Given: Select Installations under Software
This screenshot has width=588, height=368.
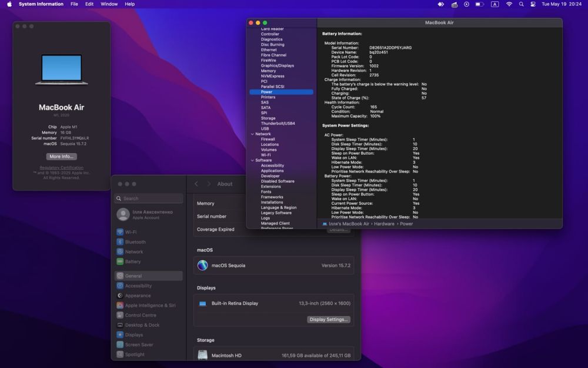Looking at the screenshot, I should 272,203.
